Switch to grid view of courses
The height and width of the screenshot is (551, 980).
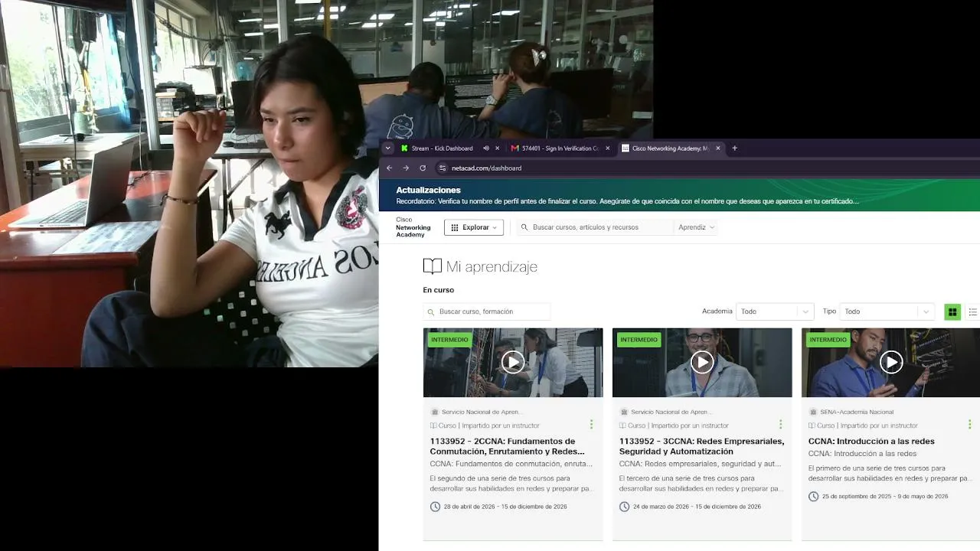click(952, 311)
